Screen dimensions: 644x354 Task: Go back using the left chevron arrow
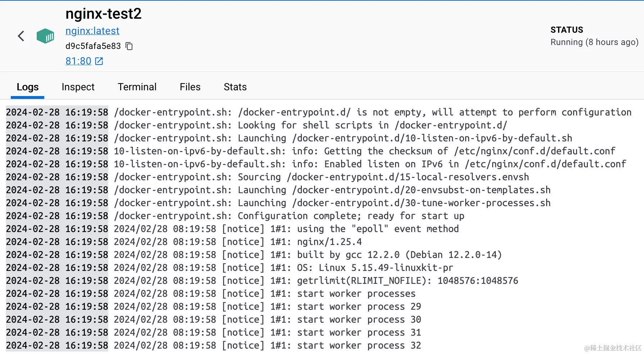[x=21, y=36]
